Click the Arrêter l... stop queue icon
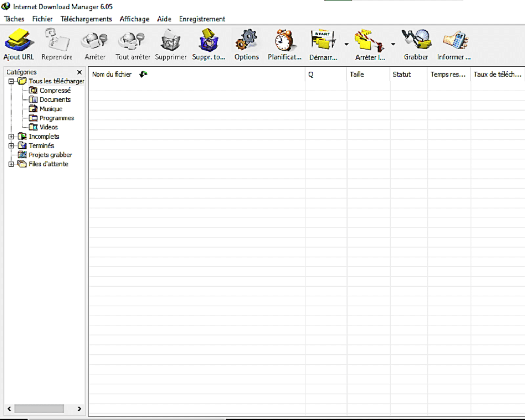Screen dimensions: 525x420 pyautogui.click(x=369, y=40)
